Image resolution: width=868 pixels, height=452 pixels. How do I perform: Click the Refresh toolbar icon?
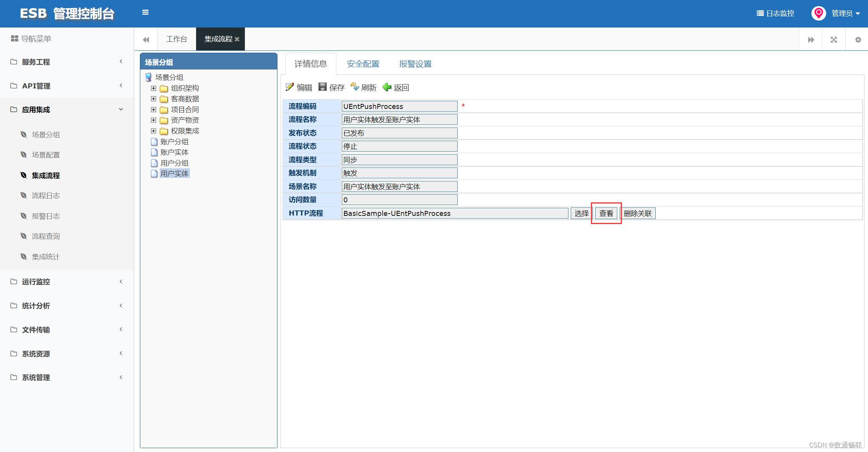(x=355, y=87)
